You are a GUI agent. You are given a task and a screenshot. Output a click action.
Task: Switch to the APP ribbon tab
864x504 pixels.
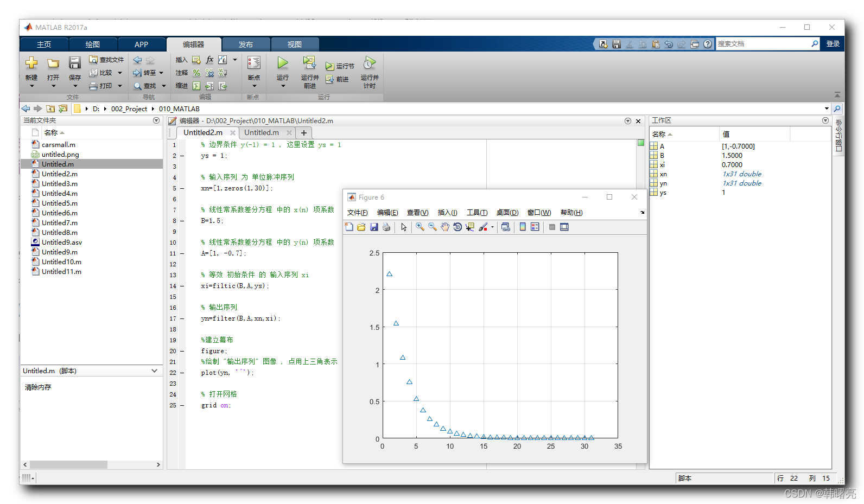[x=141, y=44]
